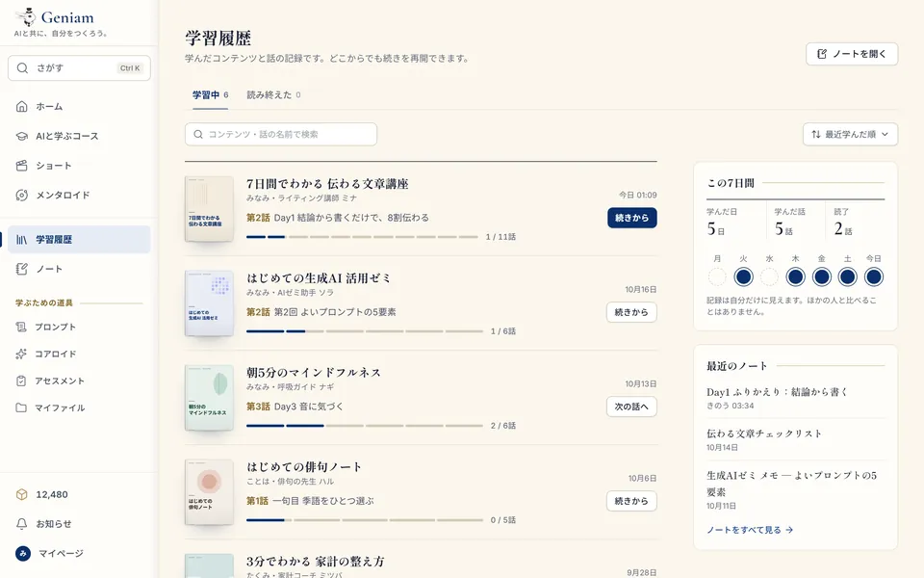The width and height of the screenshot is (924, 578).
Task: Click the コンテンツ・話の名前で検索 field
Action: [280, 134]
